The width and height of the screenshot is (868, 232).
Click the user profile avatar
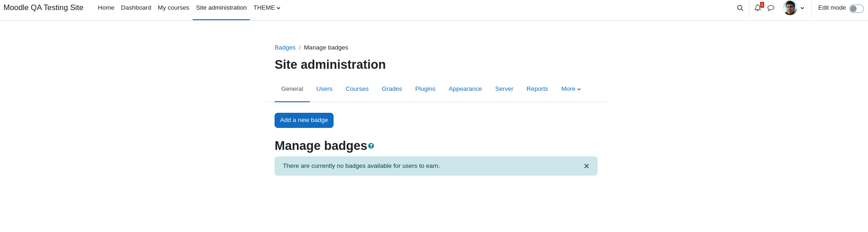pos(790,8)
